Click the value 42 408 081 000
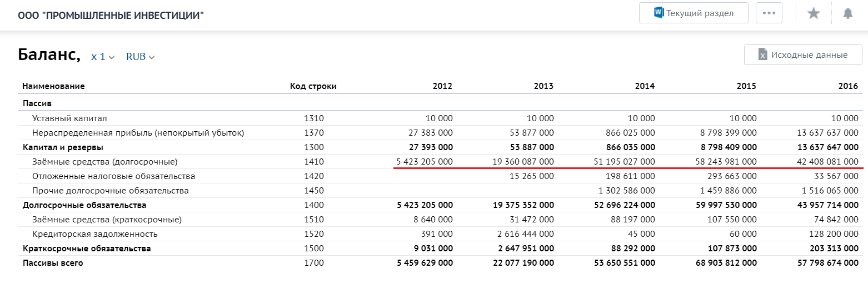This screenshot has height=288, width=868. pos(828,162)
